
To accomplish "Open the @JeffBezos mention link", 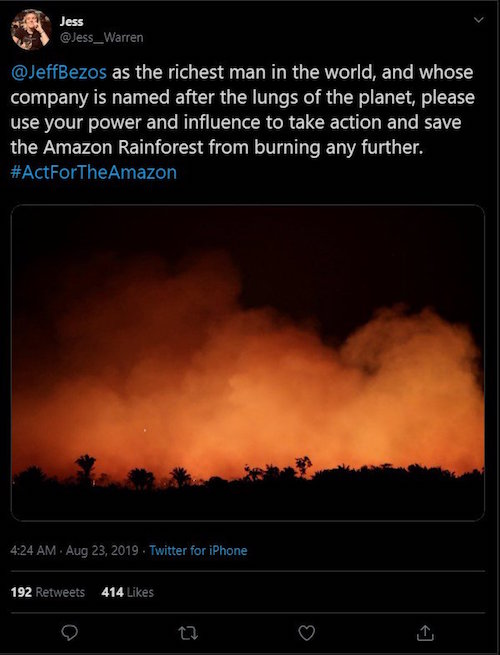I will (58, 72).
